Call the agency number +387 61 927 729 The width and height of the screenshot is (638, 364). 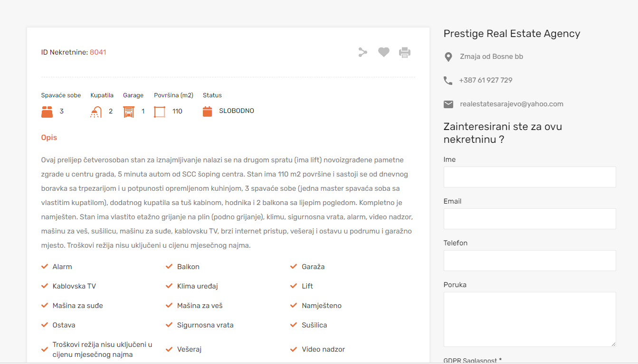(486, 80)
